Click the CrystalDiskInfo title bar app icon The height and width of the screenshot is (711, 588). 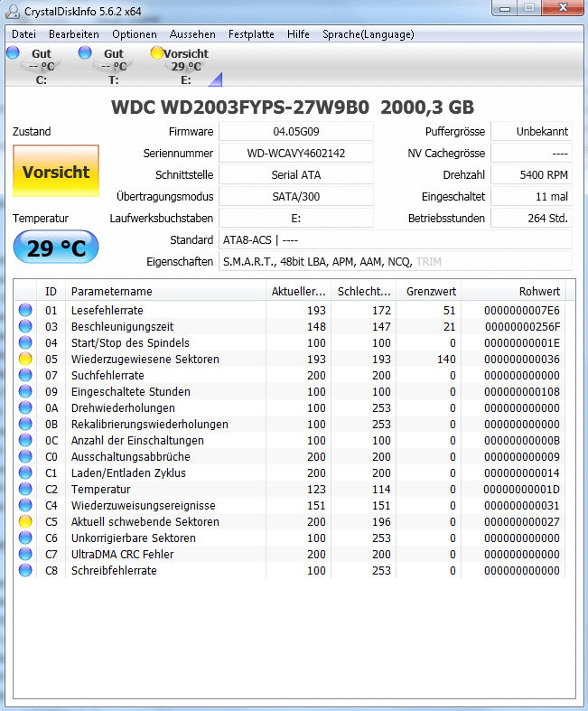(x=13, y=11)
